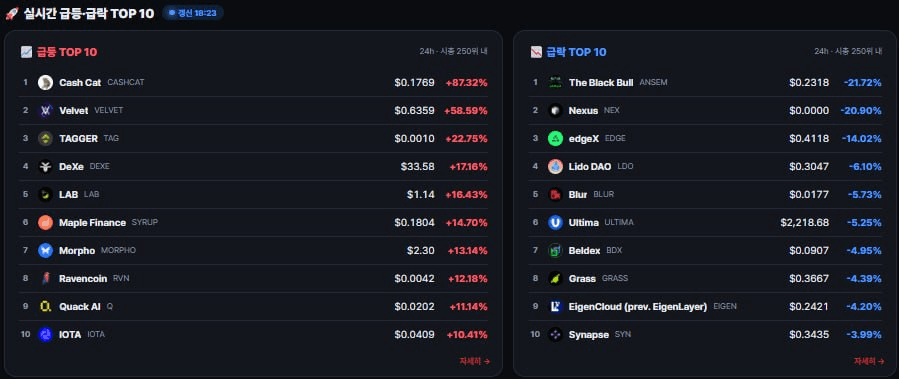Click the Ultima blue U logo
This screenshot has width=899, height=379.
point(555,222)
